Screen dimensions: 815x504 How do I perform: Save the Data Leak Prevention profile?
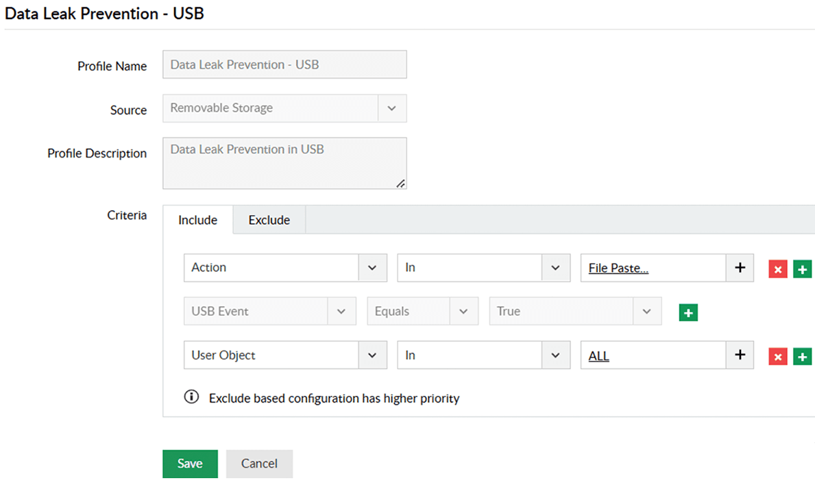[190, 464]
